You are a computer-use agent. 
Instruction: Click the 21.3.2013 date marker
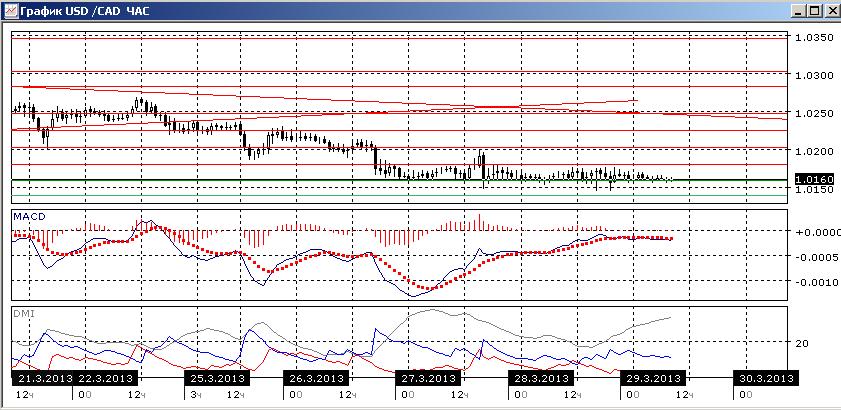pyautogui.click(x=44, y=378)
